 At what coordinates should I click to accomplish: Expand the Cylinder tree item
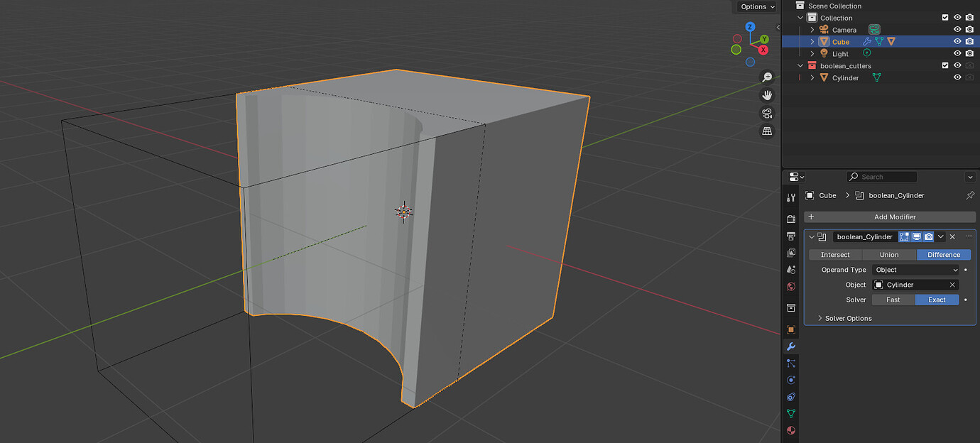812,77
